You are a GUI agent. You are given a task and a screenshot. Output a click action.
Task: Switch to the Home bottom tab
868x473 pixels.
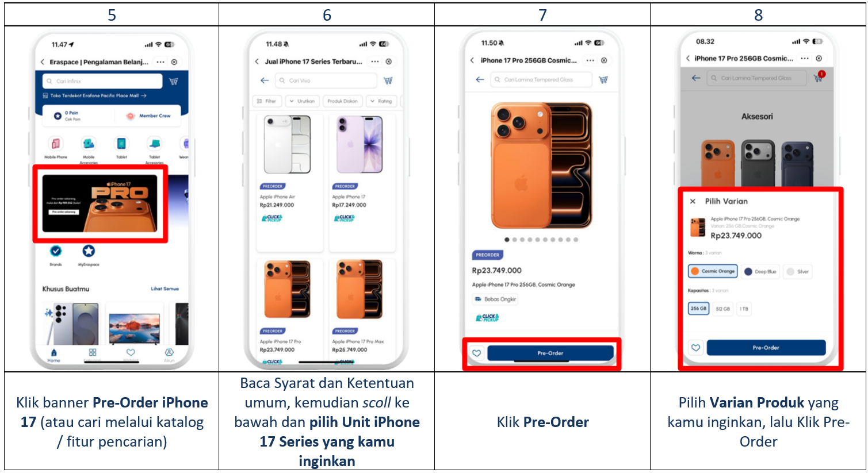(x=53, y=355)
